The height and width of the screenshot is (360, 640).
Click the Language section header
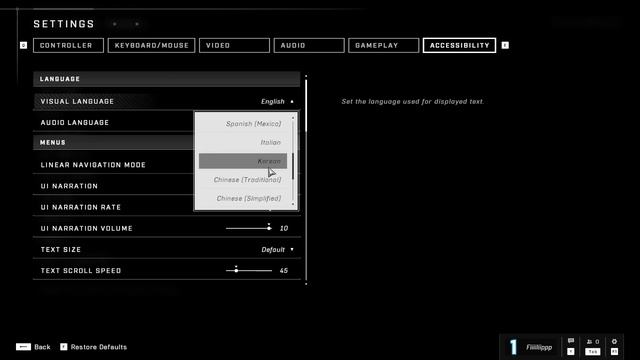[x=167, y=79]
